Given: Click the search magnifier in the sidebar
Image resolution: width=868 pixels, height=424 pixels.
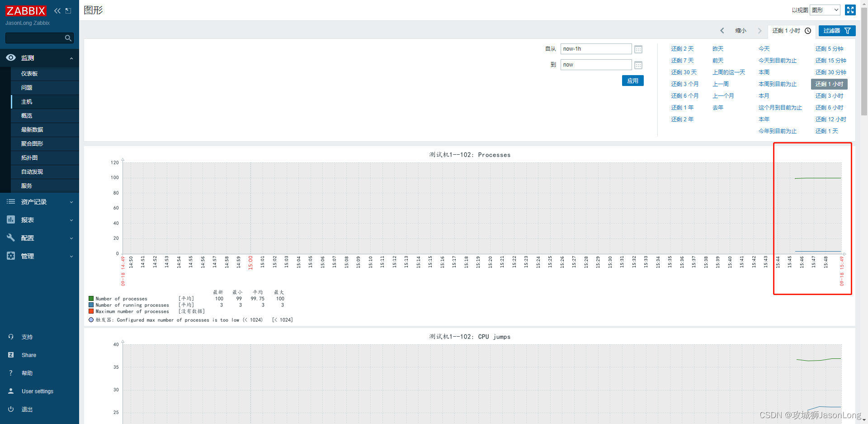Looking at the screenshot, I should (x=68, y=38).
